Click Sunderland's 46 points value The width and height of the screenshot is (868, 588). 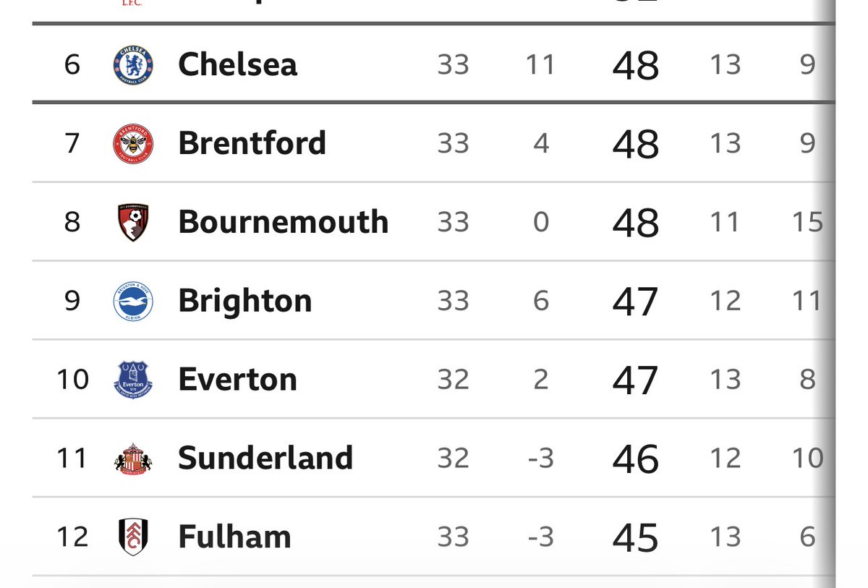(635, 459)
